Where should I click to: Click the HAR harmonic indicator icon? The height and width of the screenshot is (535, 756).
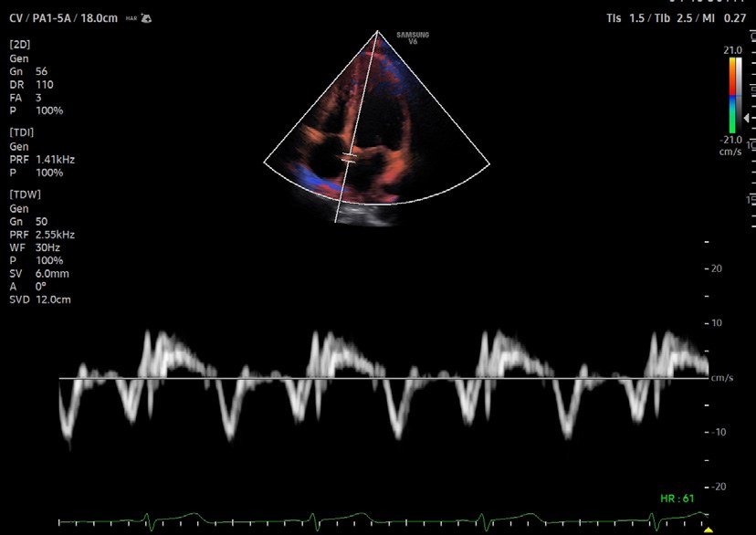click(131, 18)
